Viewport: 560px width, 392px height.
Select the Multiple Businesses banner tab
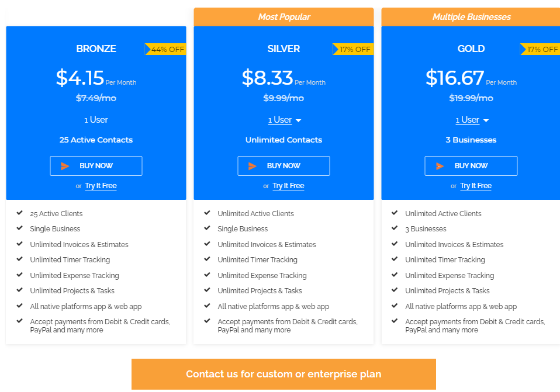click(x=471, y=17)
